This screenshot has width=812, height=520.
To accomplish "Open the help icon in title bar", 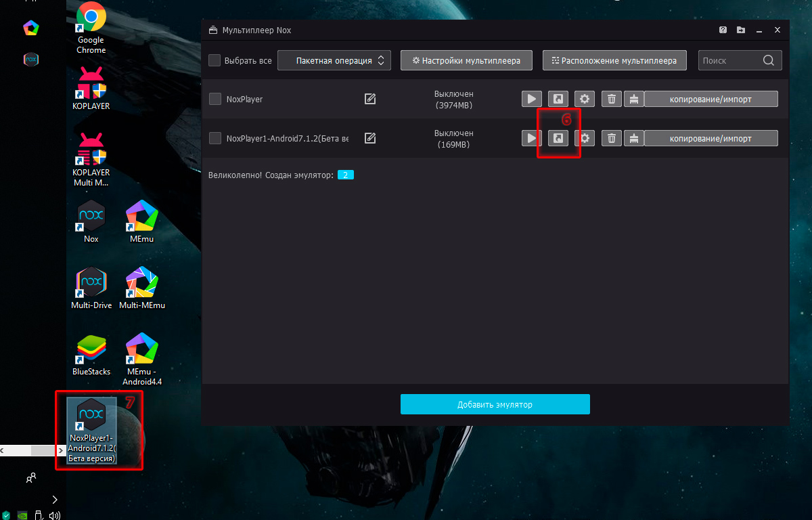I will tap(723, 30).
